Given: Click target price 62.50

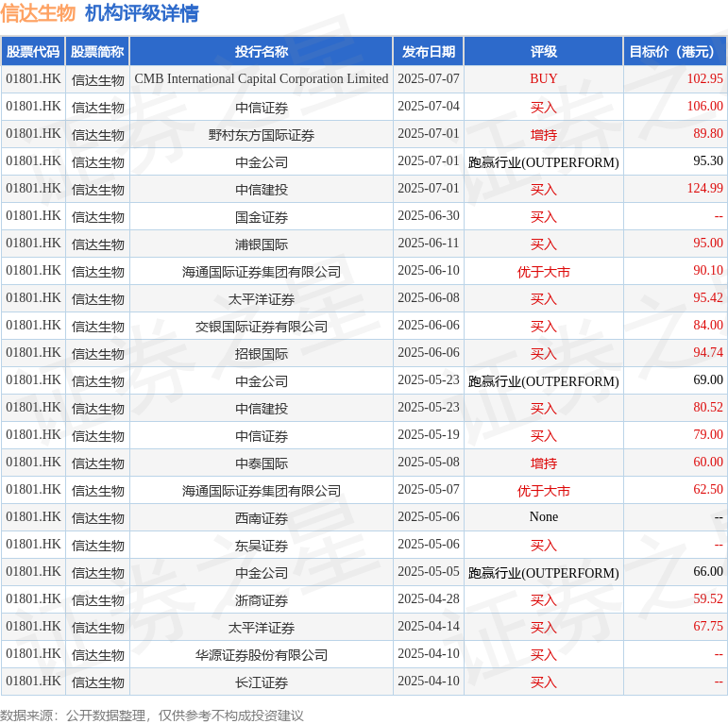Looking at the screenshot, I should pyautogui.click(x=708, y=490).
